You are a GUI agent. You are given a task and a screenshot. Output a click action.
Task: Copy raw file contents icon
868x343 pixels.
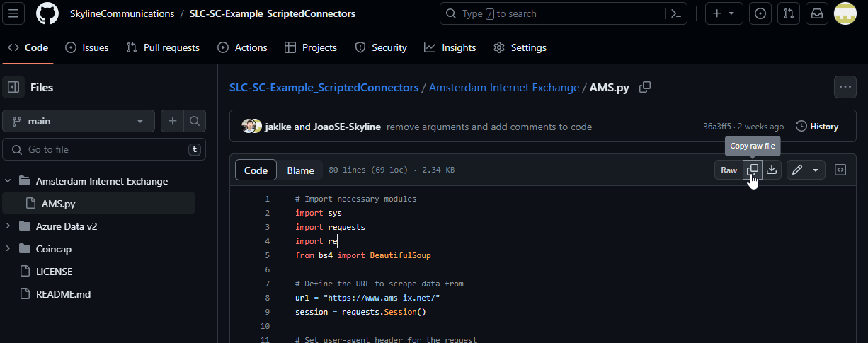753,170
